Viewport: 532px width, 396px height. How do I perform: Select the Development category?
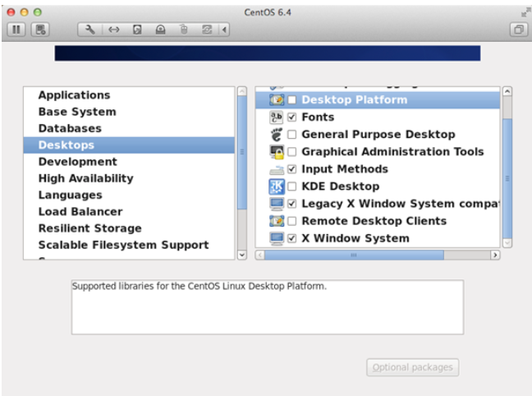coord(129,162)
